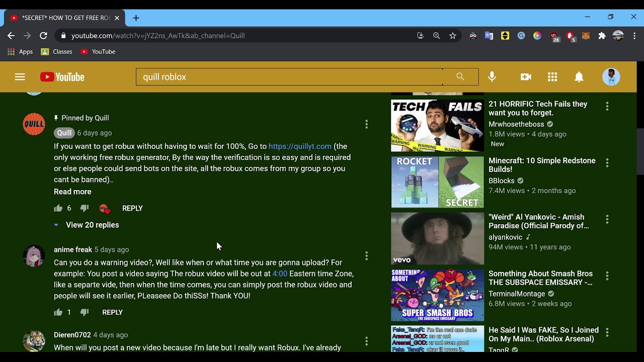
Task: Open "Minecraft: 10 Simple Redstone Builds!" title
Action: [542, 165]
